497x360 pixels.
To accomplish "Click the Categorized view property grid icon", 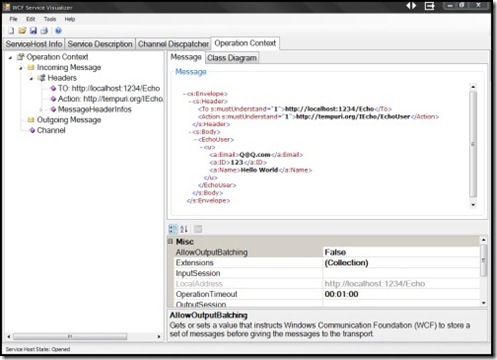I will [x=173, y=229].
